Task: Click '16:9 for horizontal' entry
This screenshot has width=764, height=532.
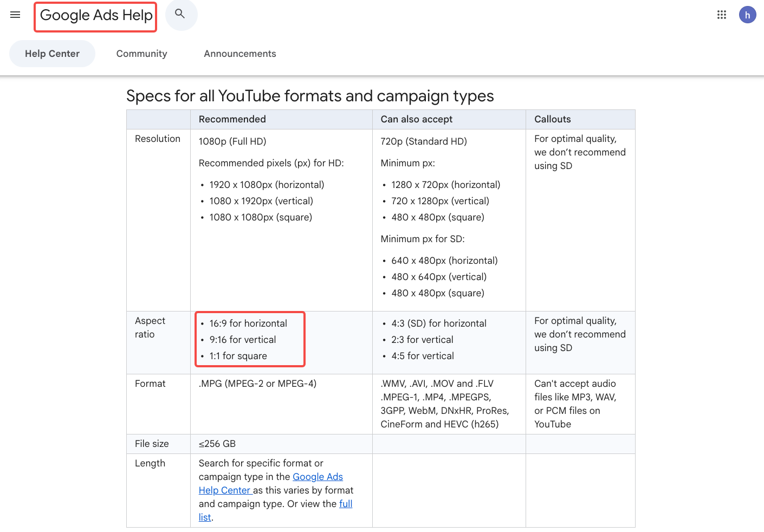Action: (248, 323)
